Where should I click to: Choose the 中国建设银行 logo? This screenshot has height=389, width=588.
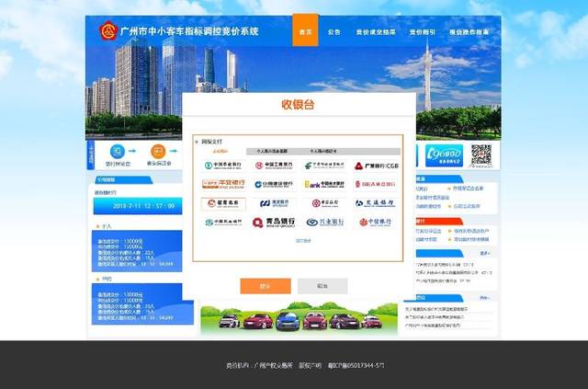point(274,184)
